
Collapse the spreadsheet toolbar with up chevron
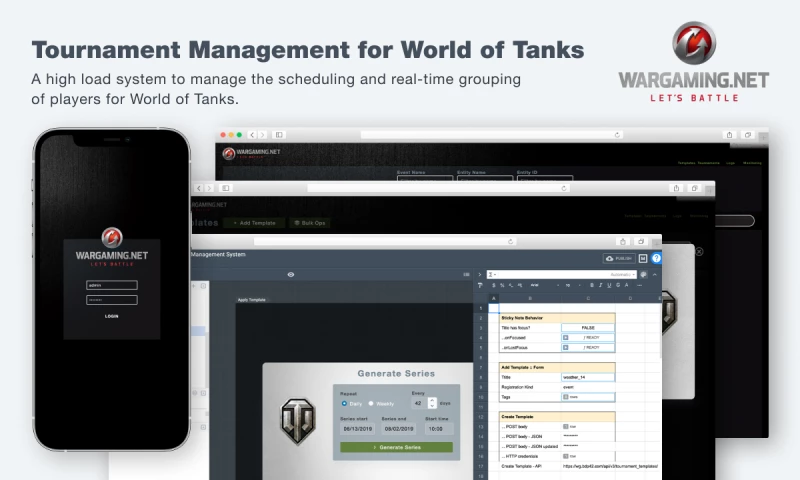click(x=655, y=274)
